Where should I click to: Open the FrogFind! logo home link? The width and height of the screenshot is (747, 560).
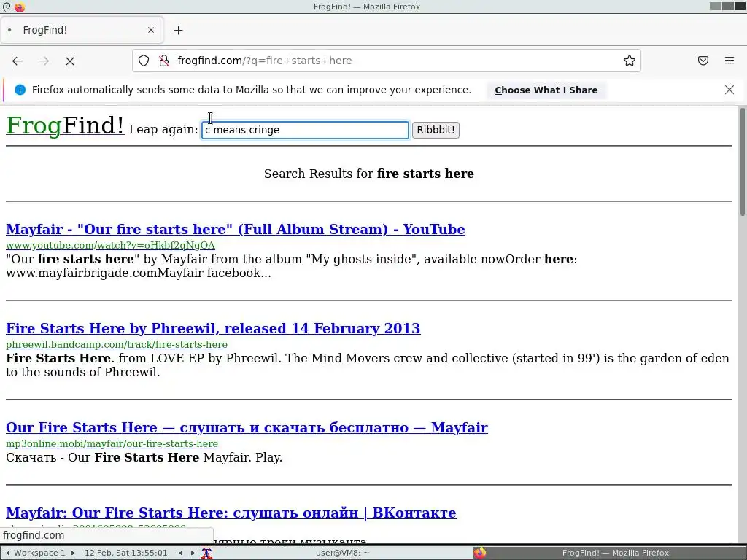[65, 125]
